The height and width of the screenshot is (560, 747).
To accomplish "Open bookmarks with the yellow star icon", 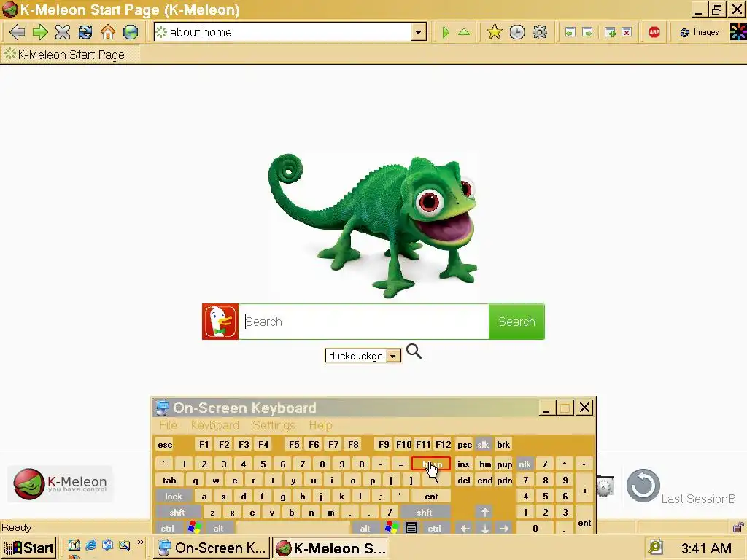I will 495,32.
